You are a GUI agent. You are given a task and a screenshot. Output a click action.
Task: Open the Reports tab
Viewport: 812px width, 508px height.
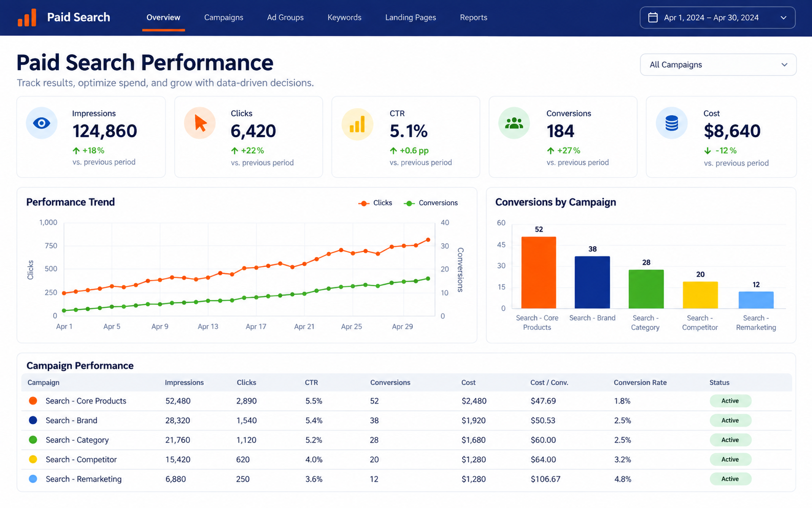point(474,17)
